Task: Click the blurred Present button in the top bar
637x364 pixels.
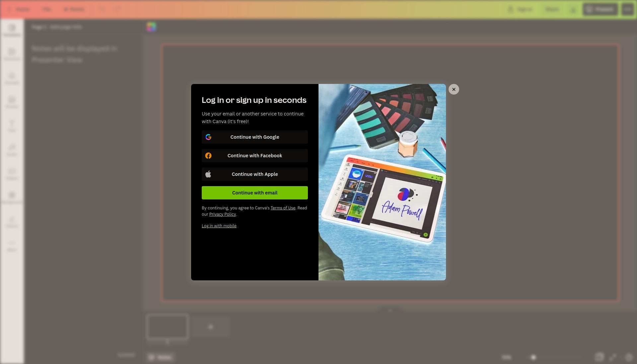Action: coord(600,9)
